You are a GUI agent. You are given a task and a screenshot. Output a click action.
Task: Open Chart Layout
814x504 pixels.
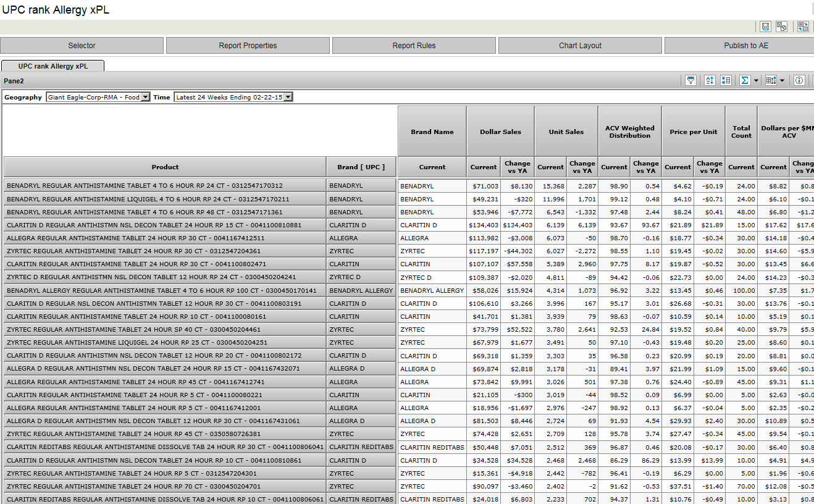pyautogui.click(x=580, y=46)
